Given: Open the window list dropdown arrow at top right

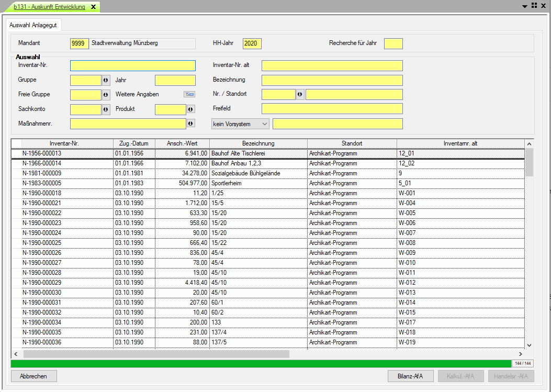Looking at the screenshot, I should click(x=525, y=6).
